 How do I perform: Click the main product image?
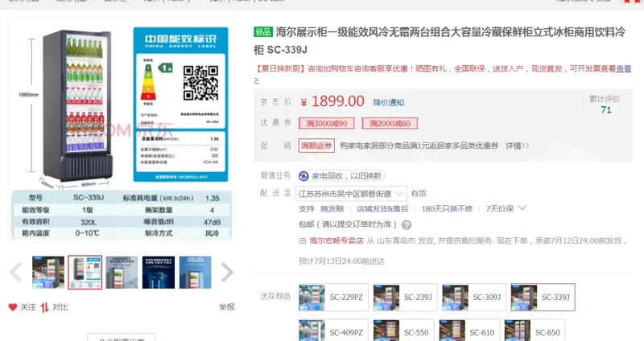click(x=122, y=129)
